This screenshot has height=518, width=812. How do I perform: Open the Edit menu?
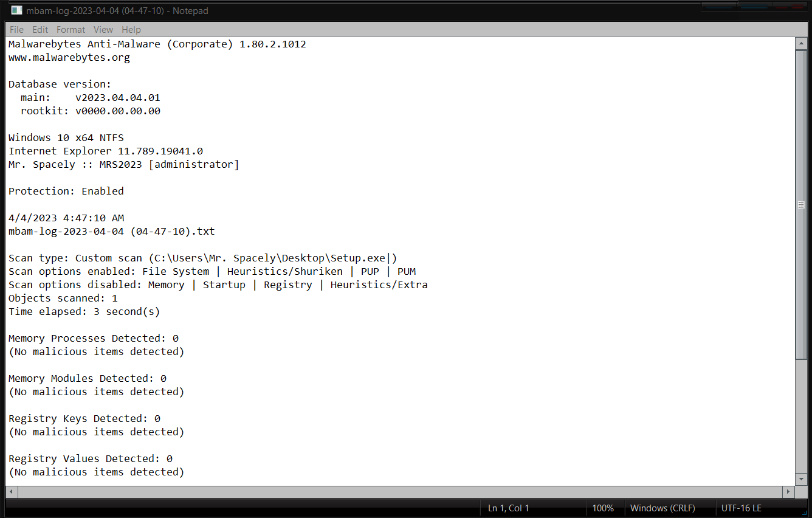point(40,29)
